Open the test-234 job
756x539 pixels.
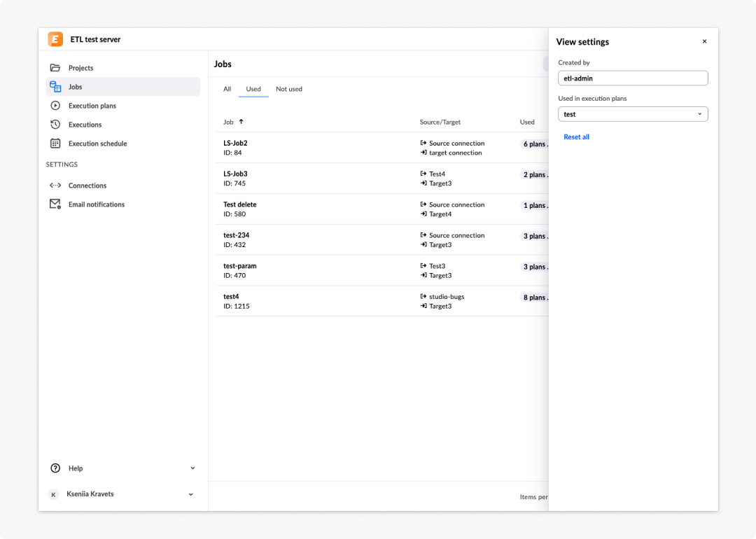pyautogui.click(x=237, y=235)
